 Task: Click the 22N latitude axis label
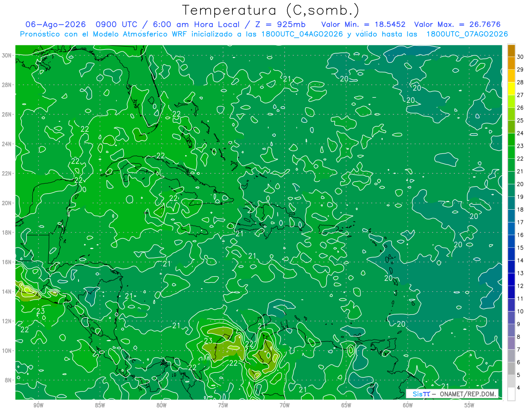7,173
